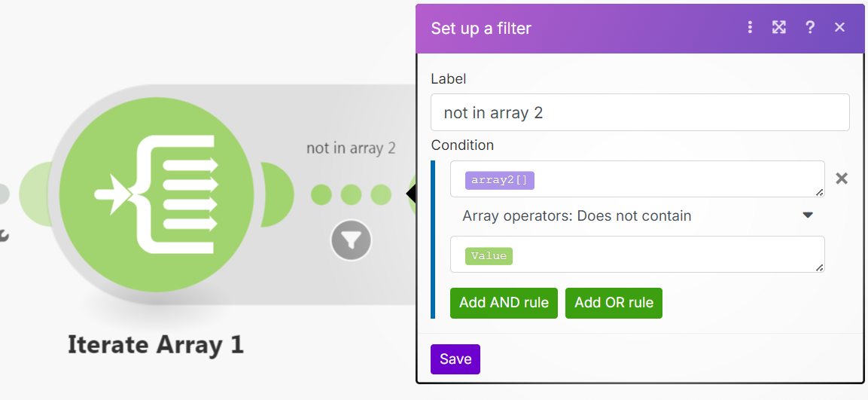Click the dotted connector between modules
Image resolution: width=868 pixels, height=400 pixels.
[351, 194]
